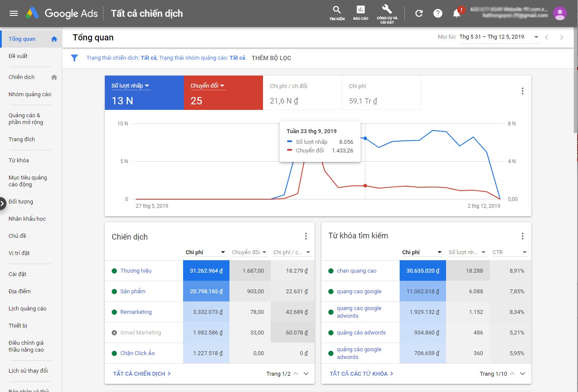Open the help question mark icon
The width and height of the screenshot is (578, 392).
(x=437, y=13)
